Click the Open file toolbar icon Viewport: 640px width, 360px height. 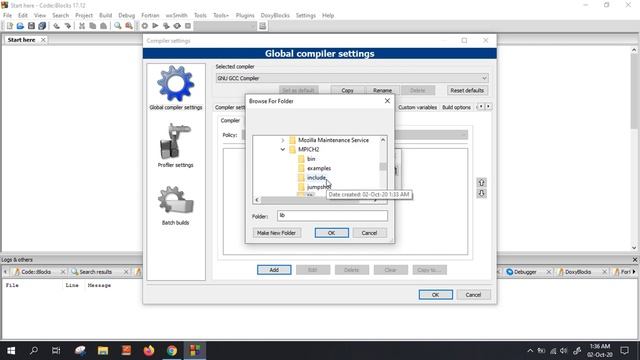pyautogui.click(x=20, y=26)
